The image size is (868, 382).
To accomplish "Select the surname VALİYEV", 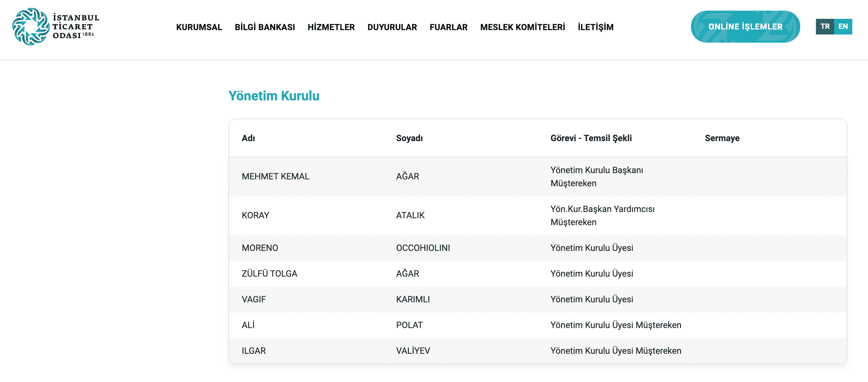I will (413, 351).
